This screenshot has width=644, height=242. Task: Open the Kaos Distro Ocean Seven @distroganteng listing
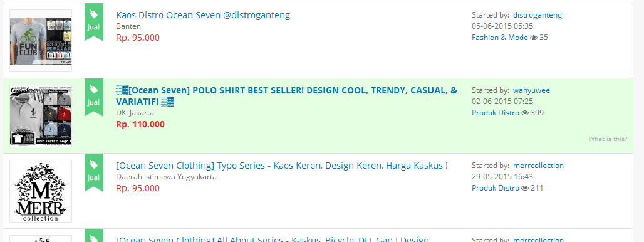coord(204,16)
